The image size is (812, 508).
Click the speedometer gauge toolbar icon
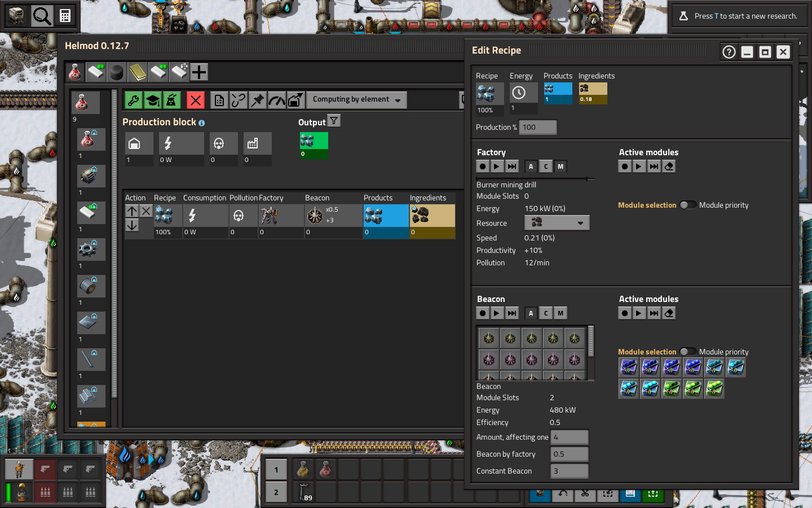coord(276,100)
